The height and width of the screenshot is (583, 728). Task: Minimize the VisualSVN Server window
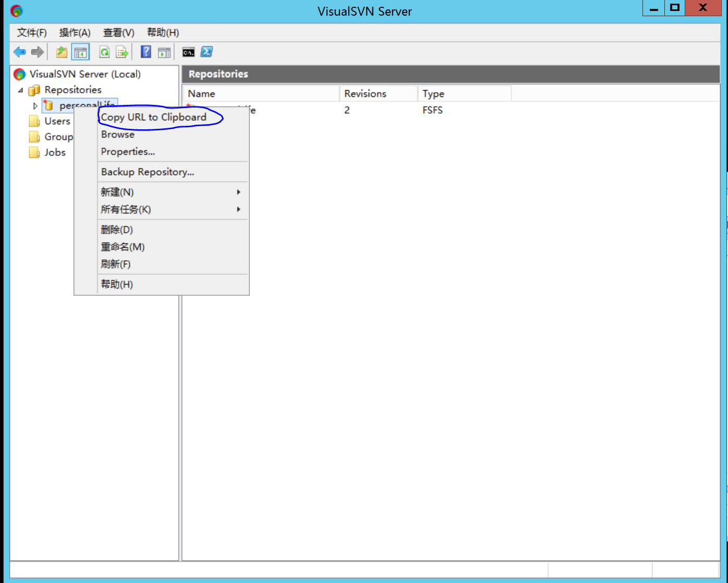coord(653,8)
